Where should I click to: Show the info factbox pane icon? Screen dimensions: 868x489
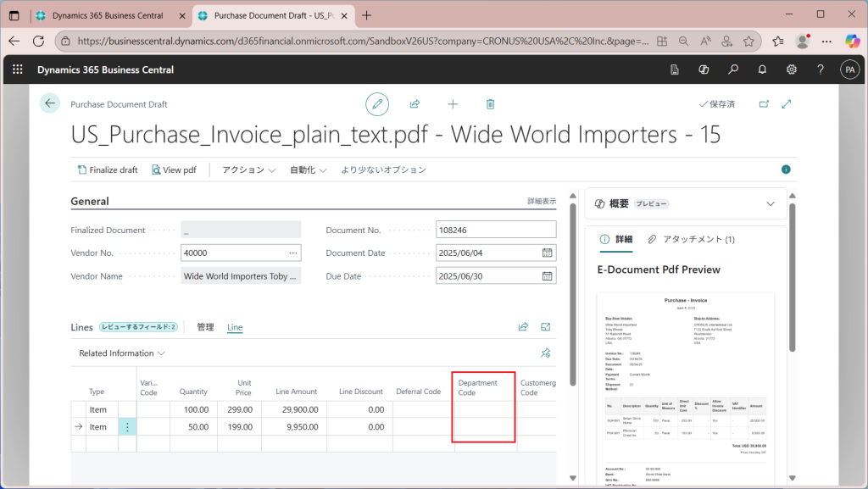(x=786, y=169)
